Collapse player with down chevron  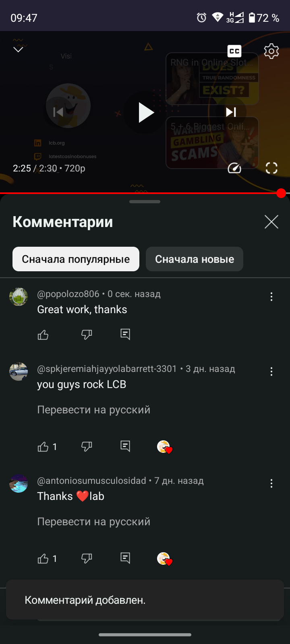(x=19, y=50)
